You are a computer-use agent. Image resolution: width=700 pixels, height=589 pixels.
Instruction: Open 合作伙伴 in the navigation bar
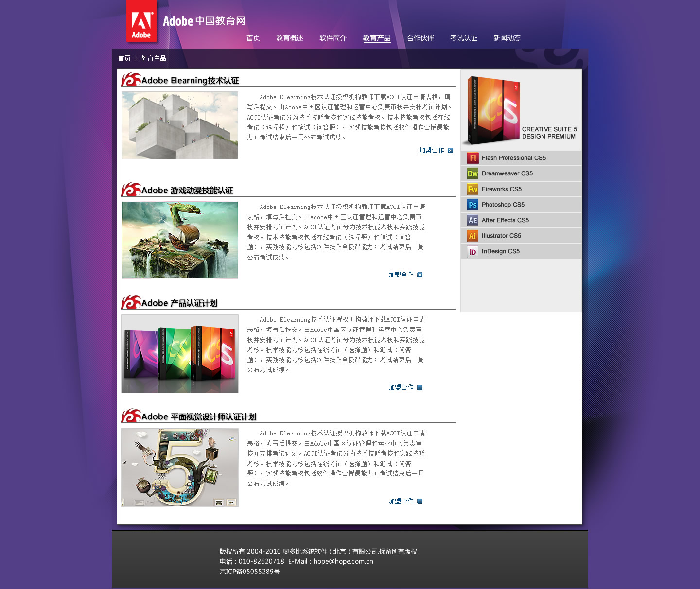click(x=420, y=38)
